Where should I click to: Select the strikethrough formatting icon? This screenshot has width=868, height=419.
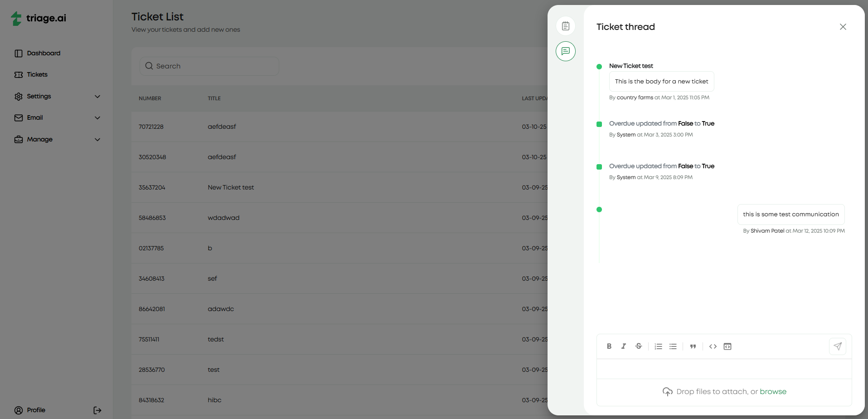click(x=638, y=346)
